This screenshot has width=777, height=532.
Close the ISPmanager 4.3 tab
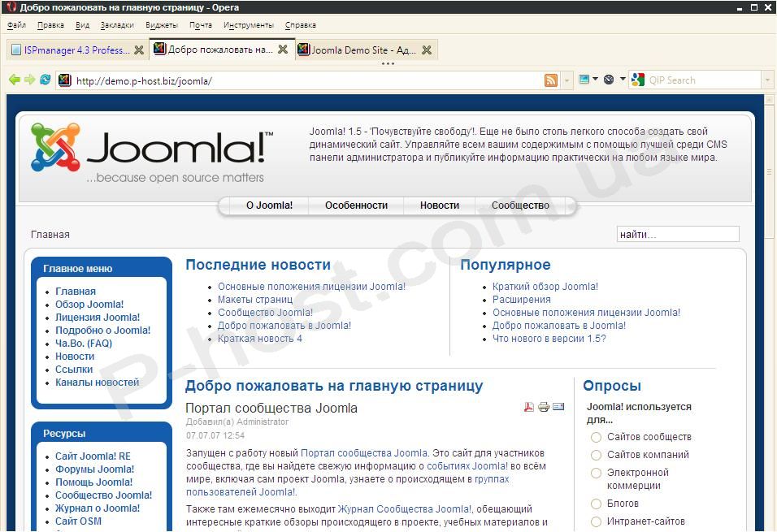(139, 50)
